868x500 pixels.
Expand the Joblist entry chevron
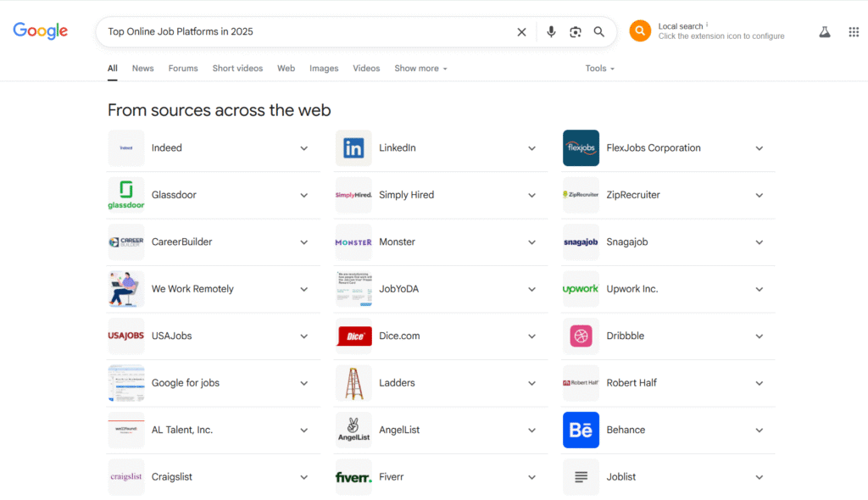point(759,477)
